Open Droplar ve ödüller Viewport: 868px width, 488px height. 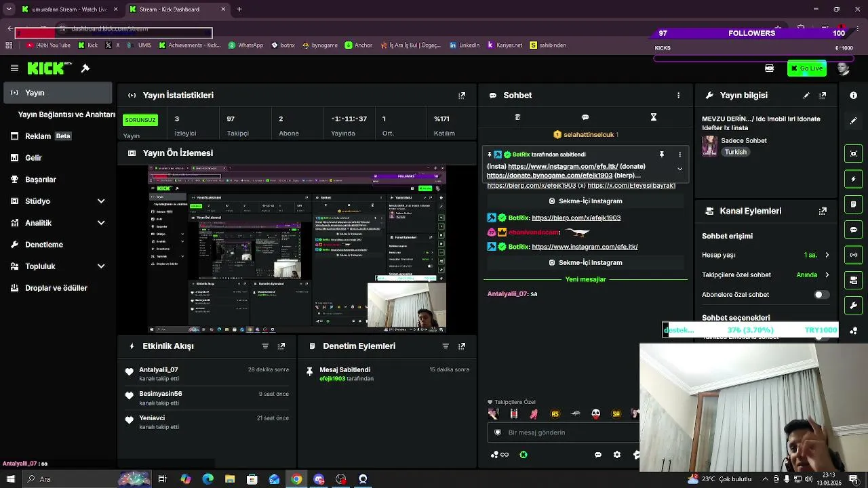(x=58, y=288)
